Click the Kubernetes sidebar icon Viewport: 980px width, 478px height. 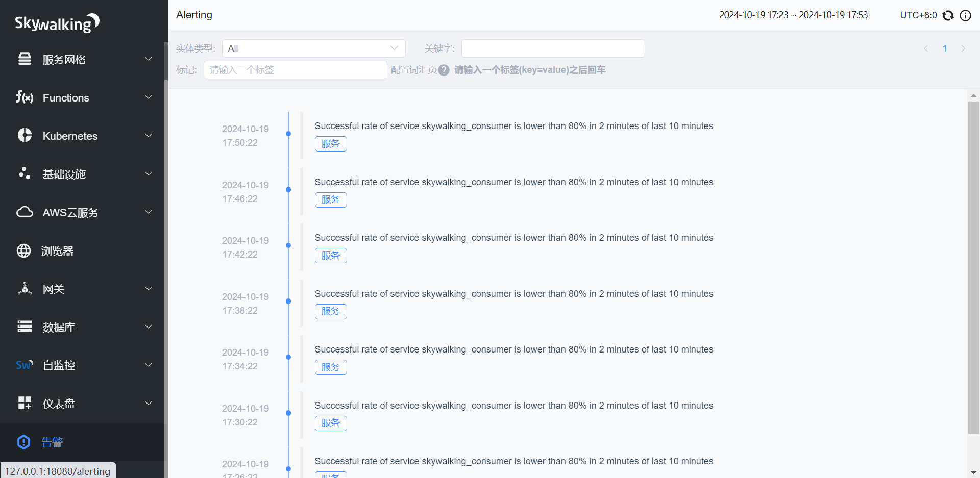click(x=24, y=135)
